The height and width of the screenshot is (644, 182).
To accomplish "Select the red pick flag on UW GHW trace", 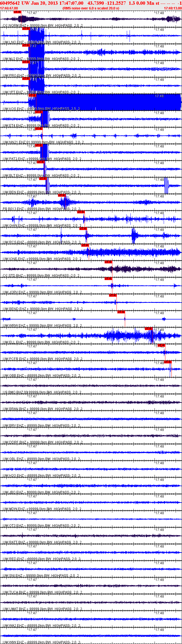I will pos(81,212).
